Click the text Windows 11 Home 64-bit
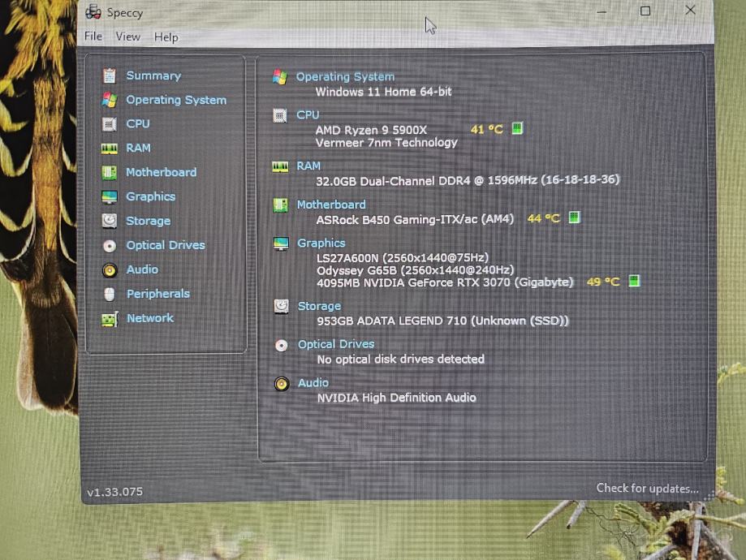The height and width of the screenshot is (560, 746). click(383, 92)
